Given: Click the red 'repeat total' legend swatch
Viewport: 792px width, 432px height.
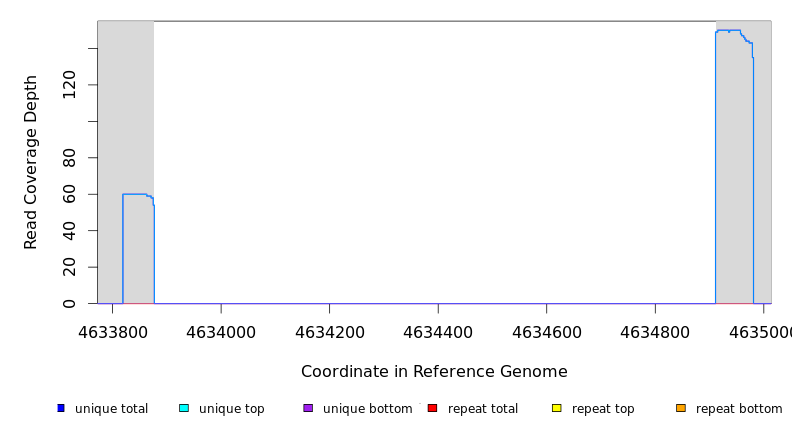Looking at the screenshot, I should pyautogui.click(x=432, y=408).
